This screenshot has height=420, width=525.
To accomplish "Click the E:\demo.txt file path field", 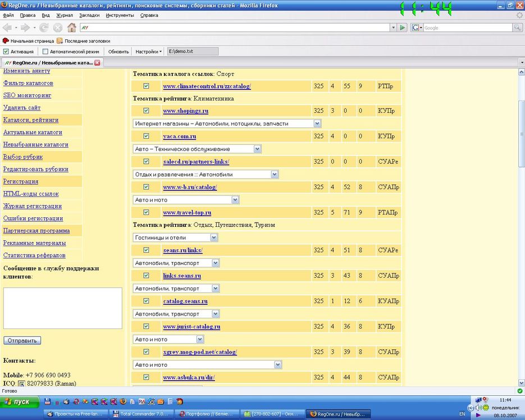I will click(x=193, y=51).
